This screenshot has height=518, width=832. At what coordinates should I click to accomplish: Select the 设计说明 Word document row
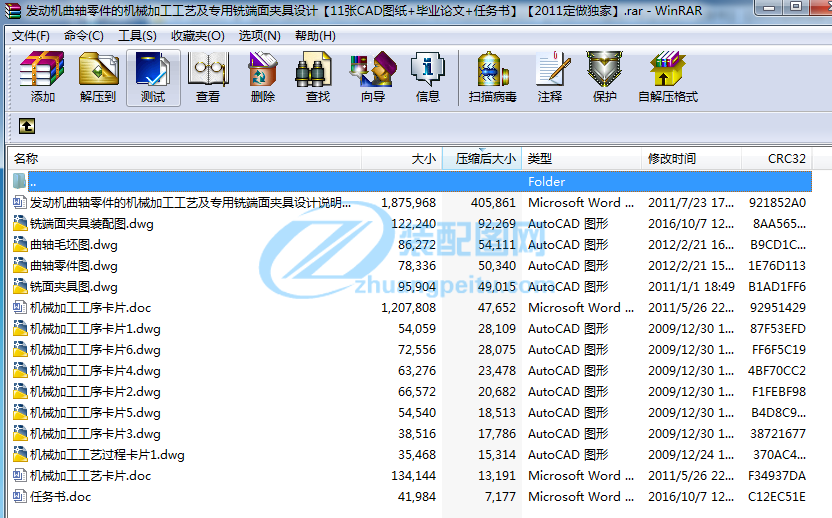[412, 203]
